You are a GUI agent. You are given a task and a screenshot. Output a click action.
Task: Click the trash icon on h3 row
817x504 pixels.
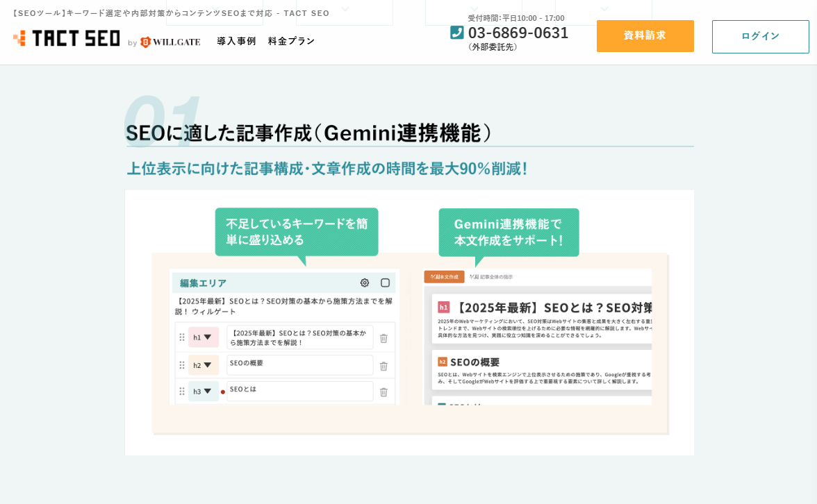383,392
